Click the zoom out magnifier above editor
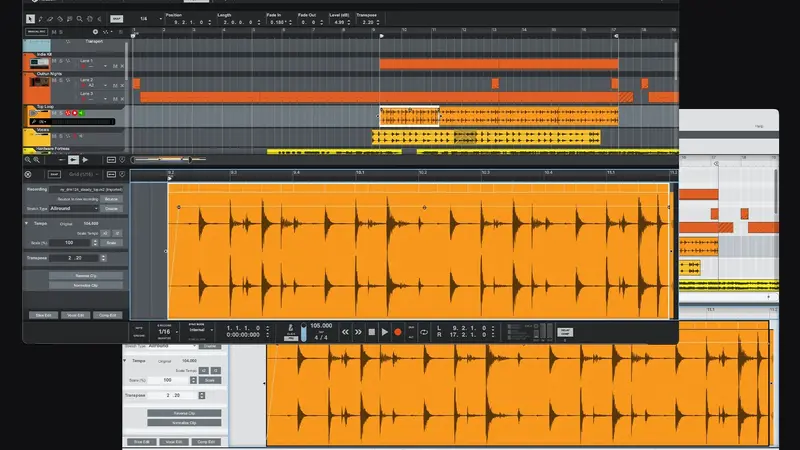The height and width of the screenshot is (450, 800). tap(28, 160)
